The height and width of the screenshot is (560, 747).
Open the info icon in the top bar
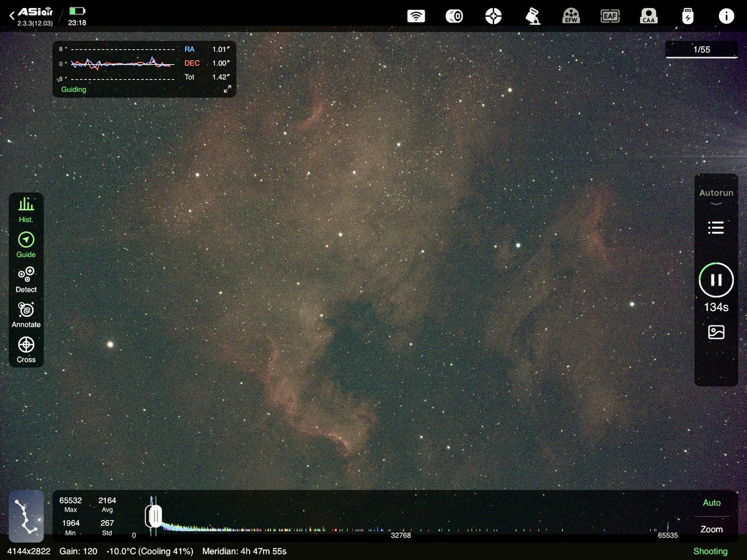point(726,16)
